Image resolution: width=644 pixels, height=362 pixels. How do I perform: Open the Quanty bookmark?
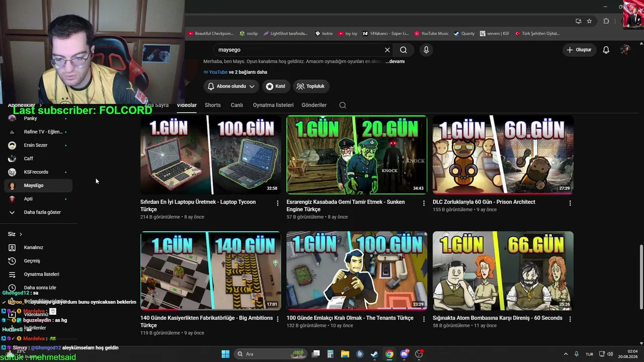[x=464, y=34]
